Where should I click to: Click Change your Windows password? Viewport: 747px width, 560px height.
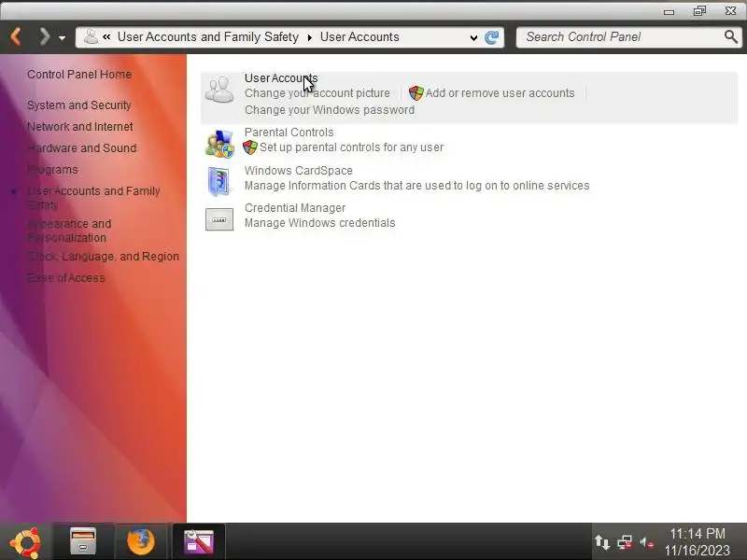[330, 110]
